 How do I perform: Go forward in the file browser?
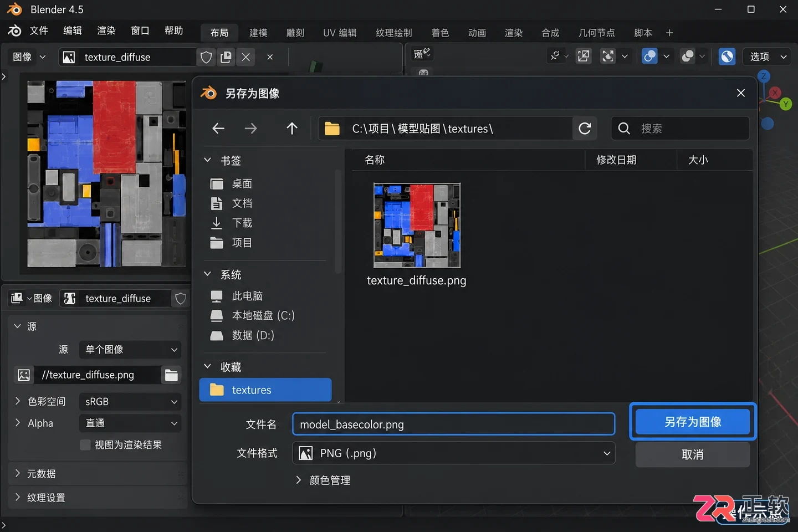pos(251,129)
